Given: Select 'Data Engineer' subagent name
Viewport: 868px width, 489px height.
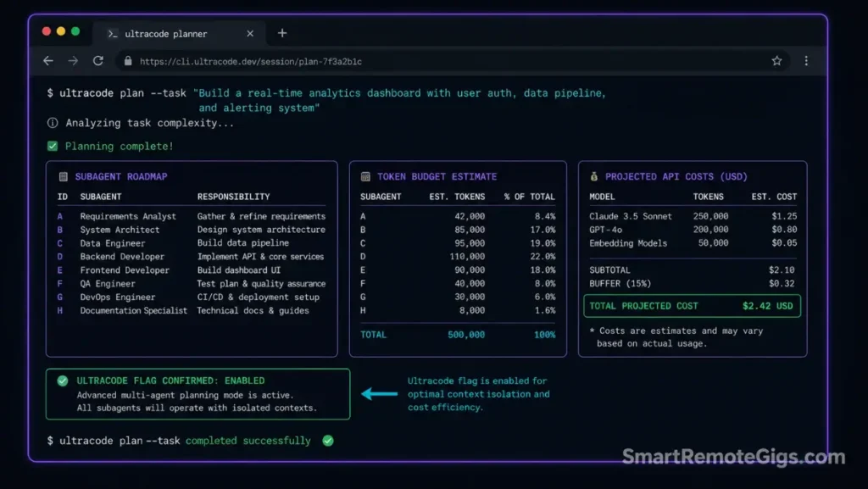Looking at the screenshot, I should click(113, 243).
